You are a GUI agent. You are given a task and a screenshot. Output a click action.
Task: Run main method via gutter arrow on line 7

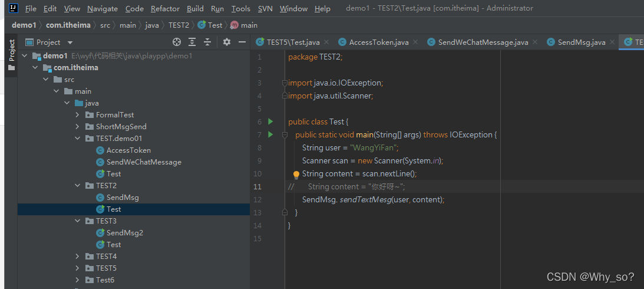click(270, 134)
